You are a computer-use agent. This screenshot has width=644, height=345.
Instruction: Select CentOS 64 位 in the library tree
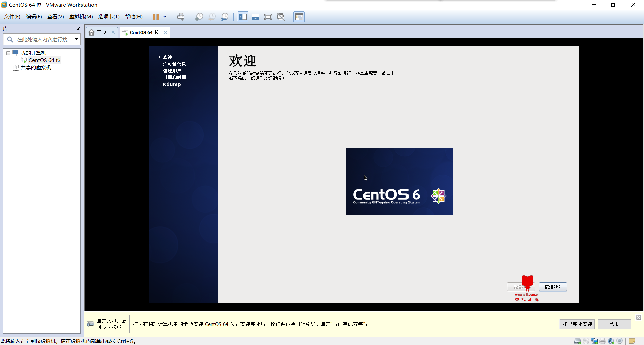tap(45, 60)
